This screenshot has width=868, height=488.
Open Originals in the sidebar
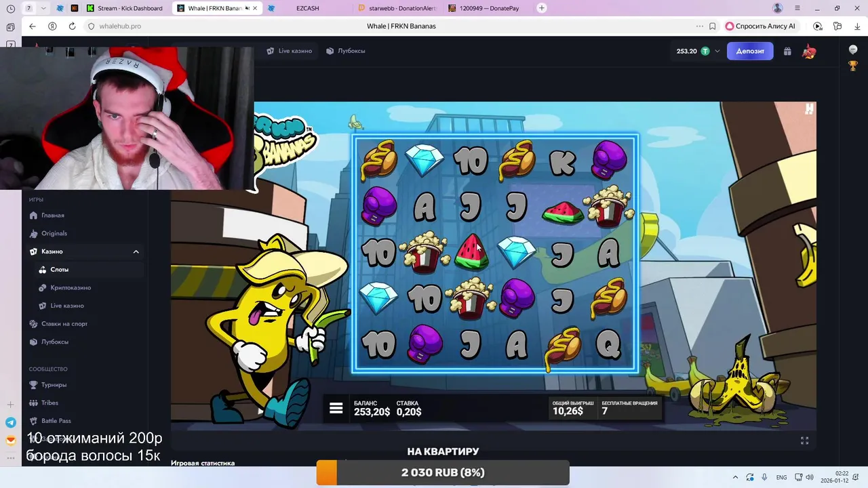54,233
